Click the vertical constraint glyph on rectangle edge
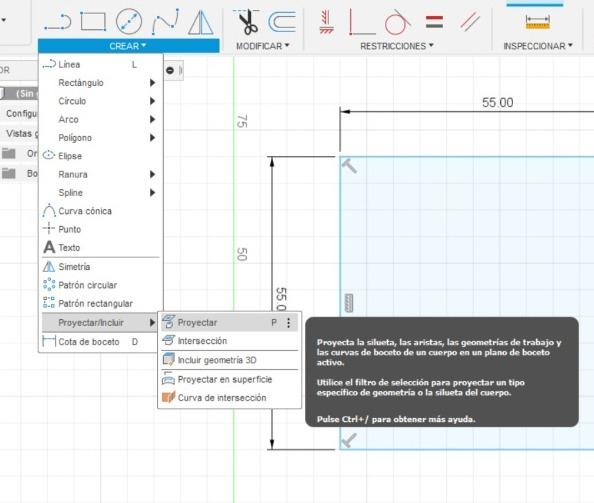The width and height of the screenshot is (594, 503). [x=349, y=303]
